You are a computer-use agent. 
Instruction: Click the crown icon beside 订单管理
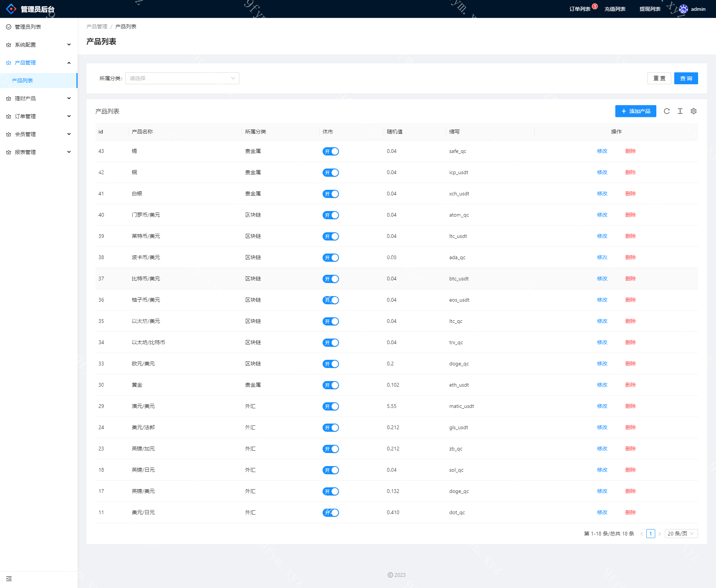[9, 116]
